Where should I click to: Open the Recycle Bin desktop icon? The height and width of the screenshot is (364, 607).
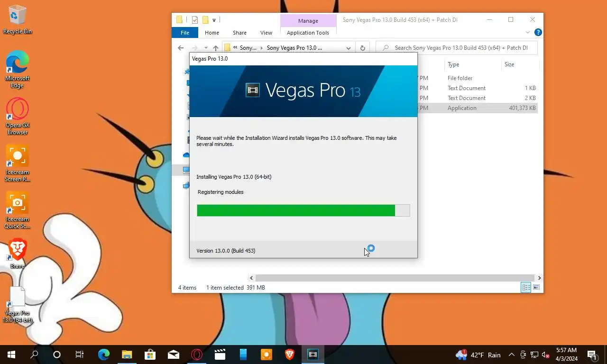click(18, 19)
